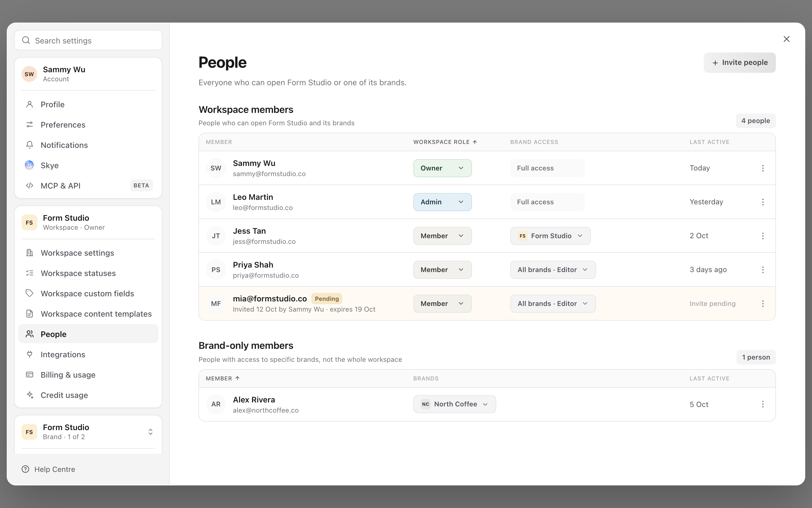Click the Search settings field
The height and width of the screenshot is (508, 812).
tap(88, 40)
